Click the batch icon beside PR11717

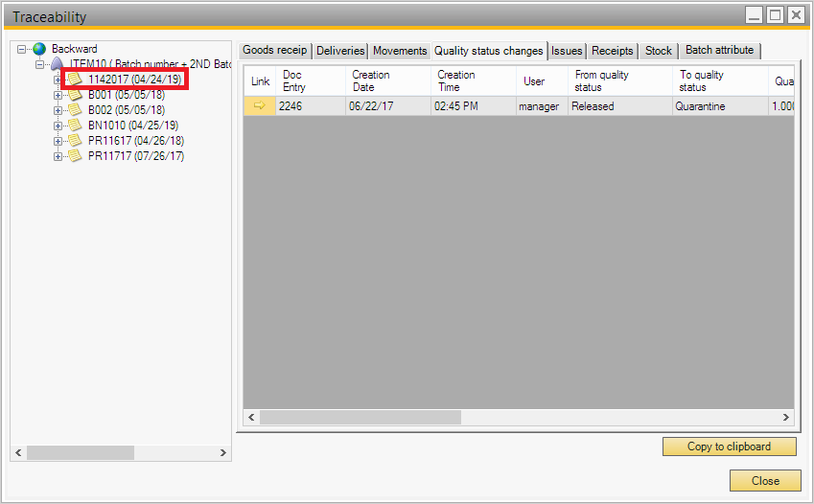pyautogui.click(x=75, y=156)
